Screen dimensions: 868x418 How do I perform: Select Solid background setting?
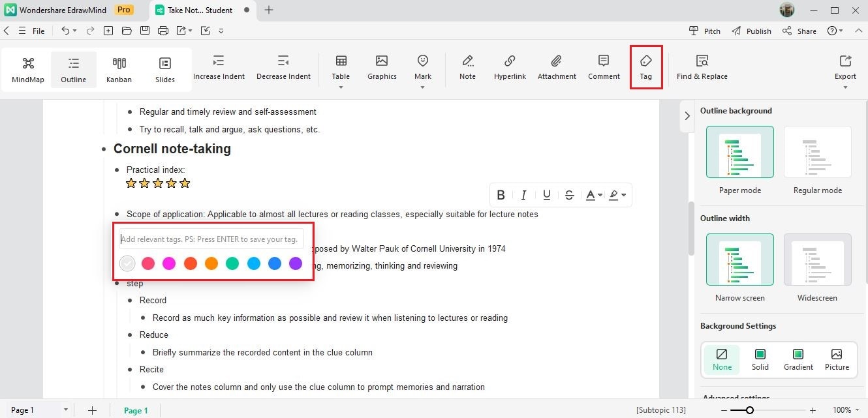coord(760,359)
